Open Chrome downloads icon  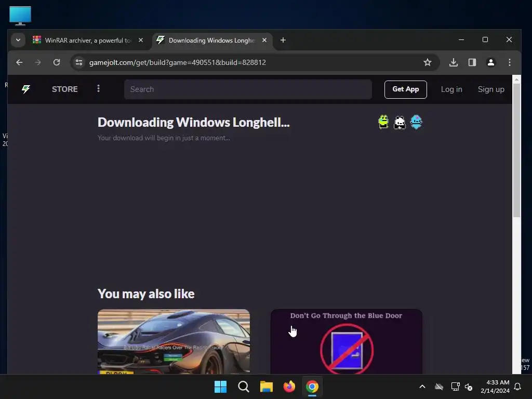click(x=454, y=62)
